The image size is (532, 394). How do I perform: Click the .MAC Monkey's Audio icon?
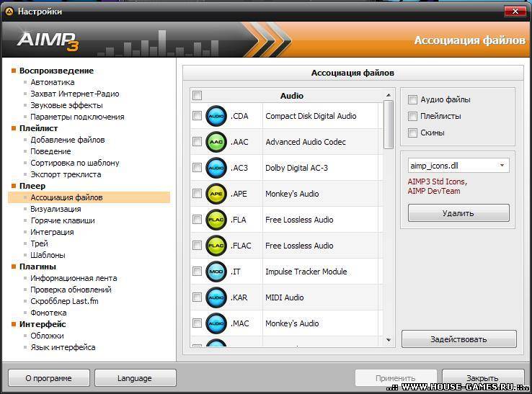point(216,323)
